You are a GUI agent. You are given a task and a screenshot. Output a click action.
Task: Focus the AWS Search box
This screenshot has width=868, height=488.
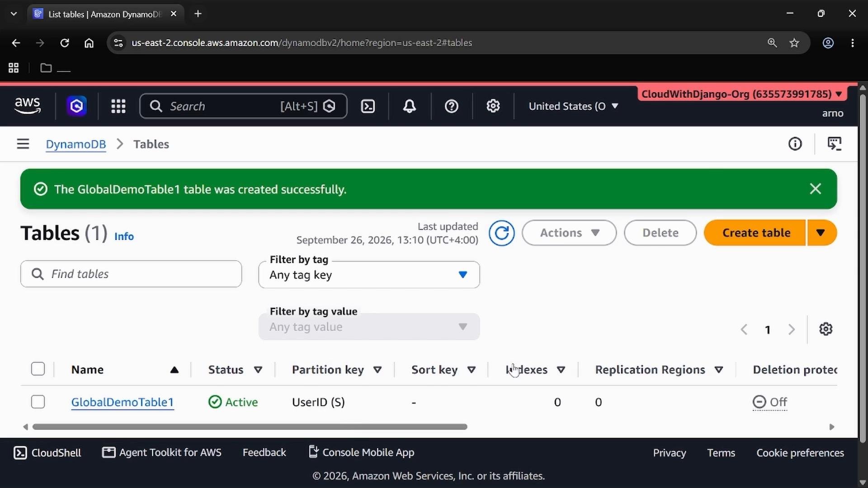pos(243,106)
